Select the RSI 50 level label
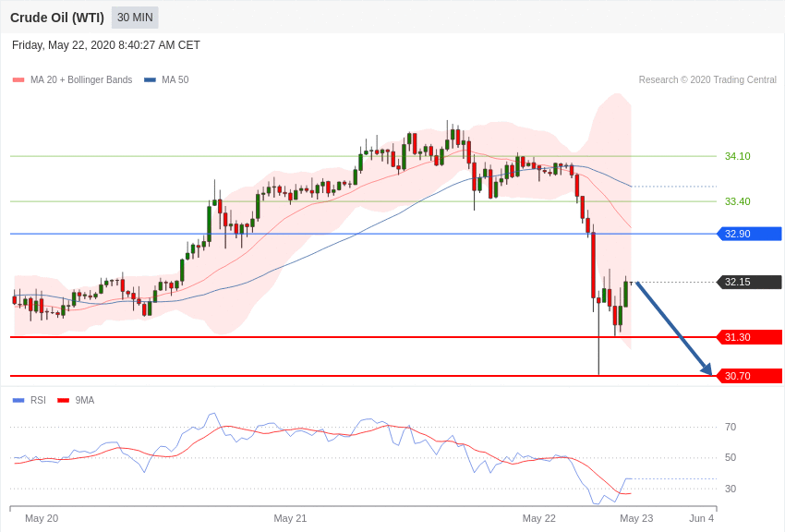The height and width of the screenshot is (532, 785). click(x=731, y=457)
